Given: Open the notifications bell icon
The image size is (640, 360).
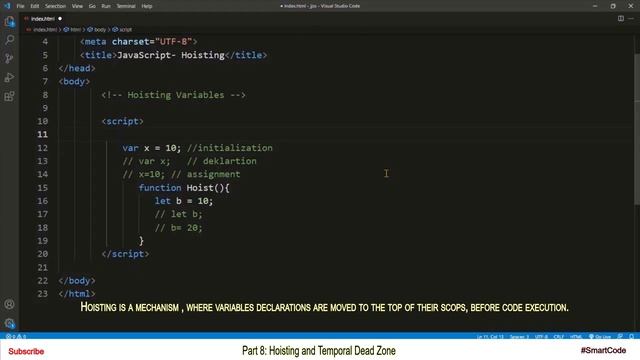Looking at the screenshot, I should tap(631, 337).
